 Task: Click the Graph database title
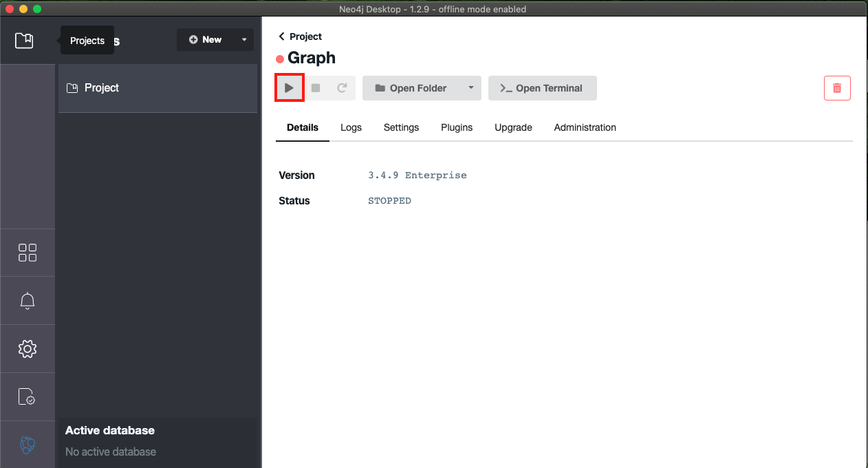click(x=312, y=58)
